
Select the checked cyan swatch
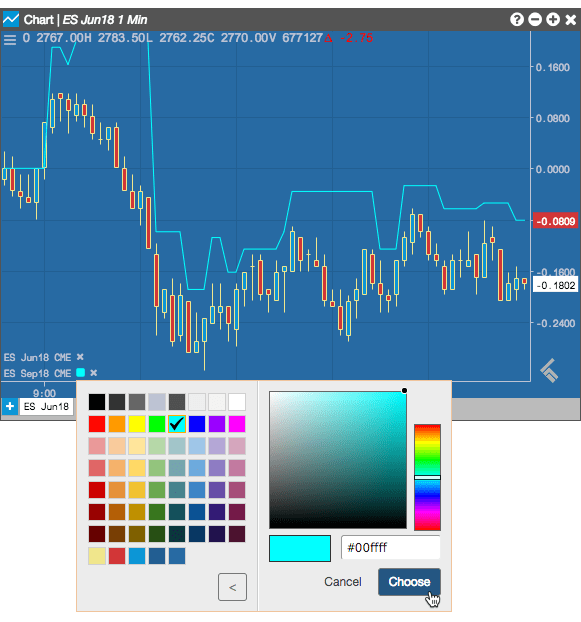click(x=177, y=424)
